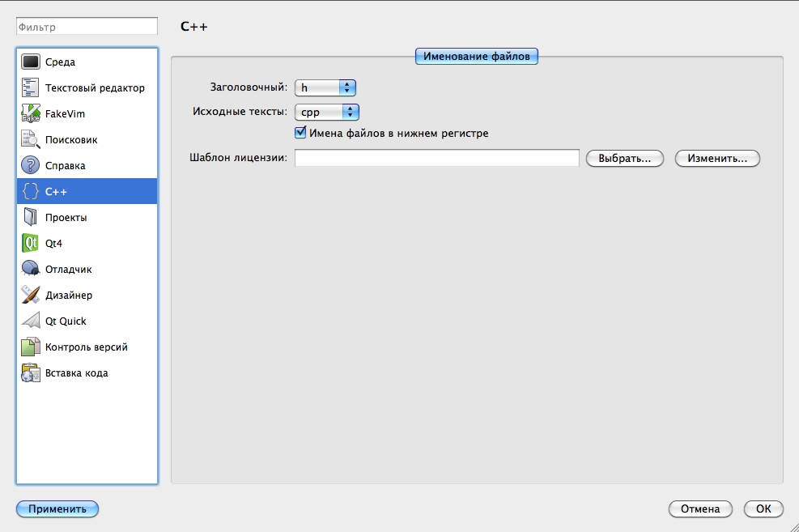Select the Qt Quick paper plane icon
799x532 pixels.
pyautogui.click(x=31, y=321)
